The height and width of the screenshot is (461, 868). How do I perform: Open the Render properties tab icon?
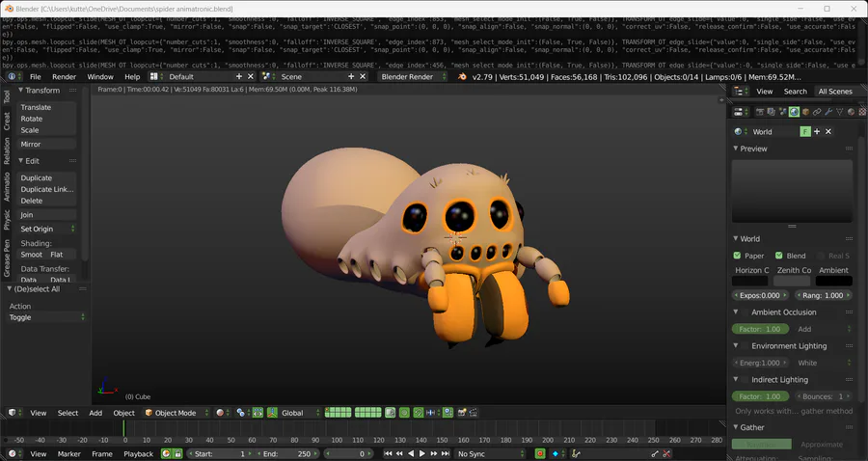tap(760, 112)
